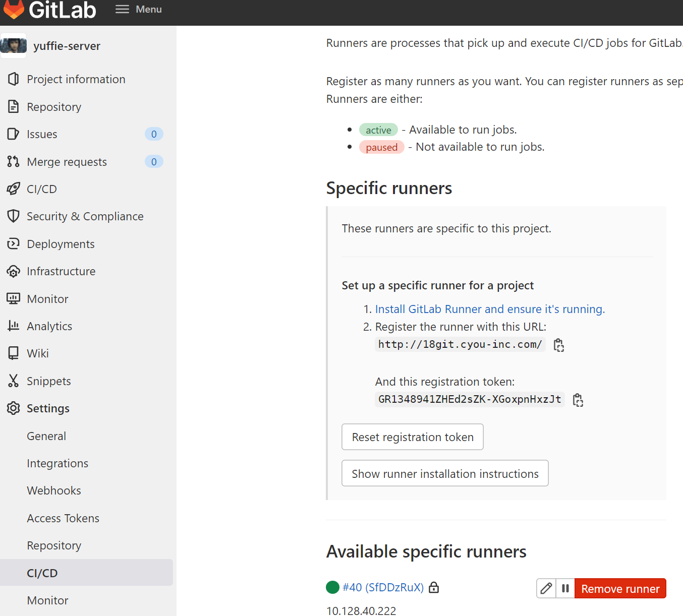Viewport: 683px width, 616px height.
Task: Click the Remove runner button
Action: [x=620, y=588]
